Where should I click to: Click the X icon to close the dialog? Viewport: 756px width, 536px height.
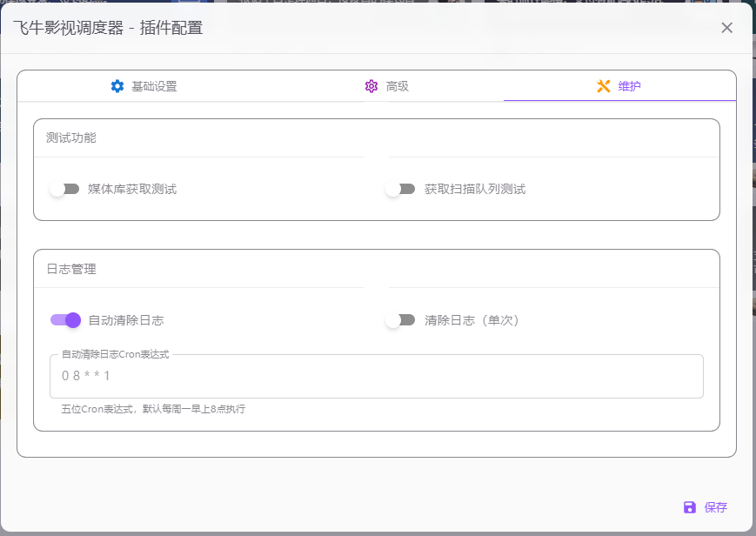pos(726,27)
